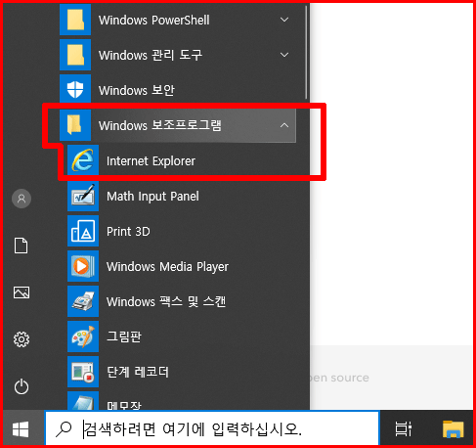Image resolution: width=476 pixels, height=448 pixels.
Task: Click the Start menu app list scrollbar
Action: coord(306,52)
